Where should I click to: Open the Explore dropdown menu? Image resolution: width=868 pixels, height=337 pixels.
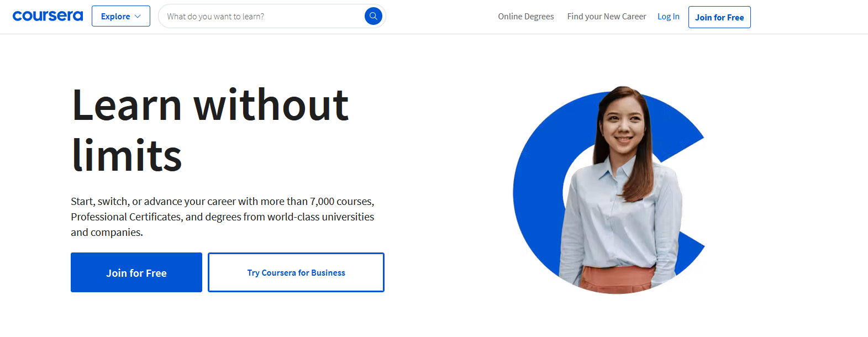pos(121,17)
